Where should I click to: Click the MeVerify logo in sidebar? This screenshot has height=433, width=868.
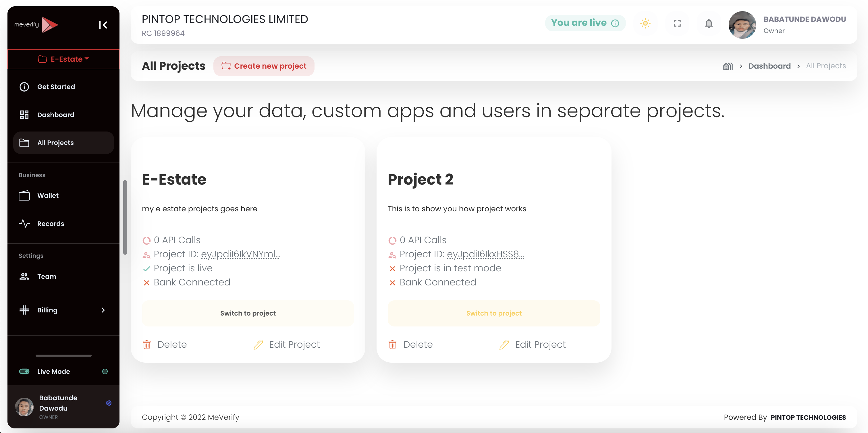(36, 25)
